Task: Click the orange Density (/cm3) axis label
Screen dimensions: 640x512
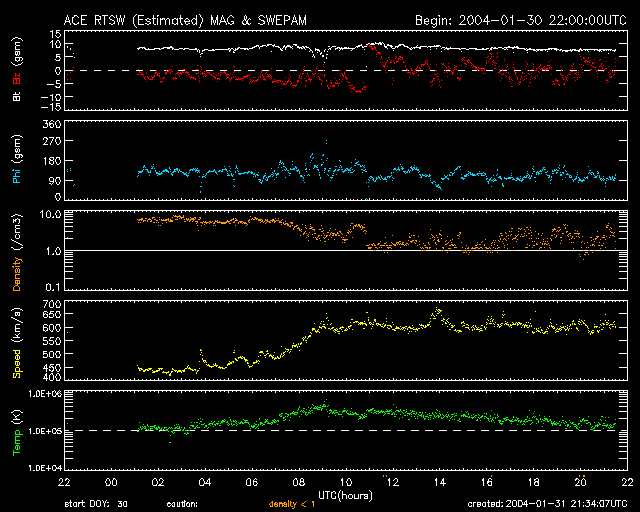Action: (16, 252)
